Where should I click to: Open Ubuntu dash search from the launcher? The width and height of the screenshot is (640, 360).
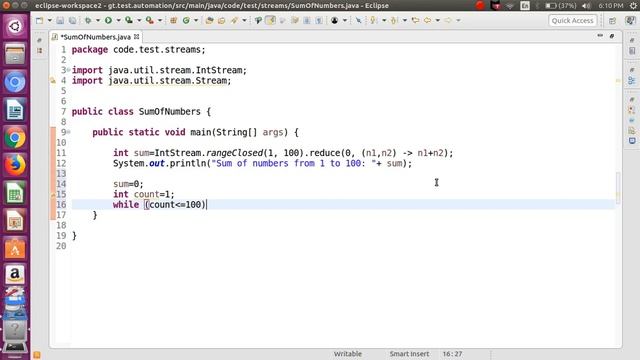pyautogui.click(x=15, y=27)
